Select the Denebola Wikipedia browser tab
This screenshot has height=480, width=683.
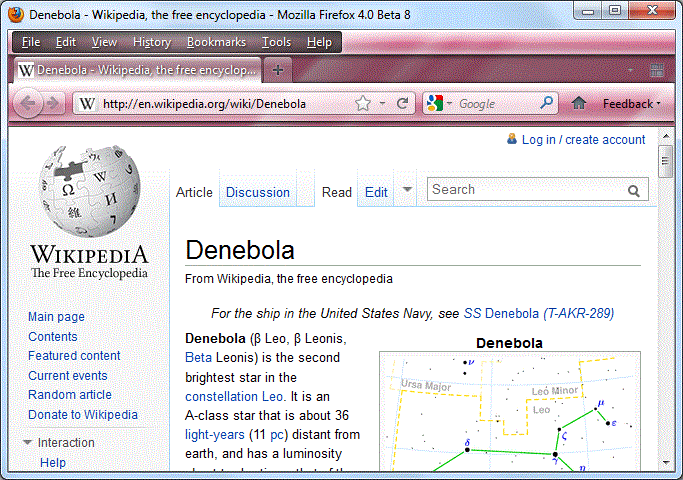click(138, 70)
